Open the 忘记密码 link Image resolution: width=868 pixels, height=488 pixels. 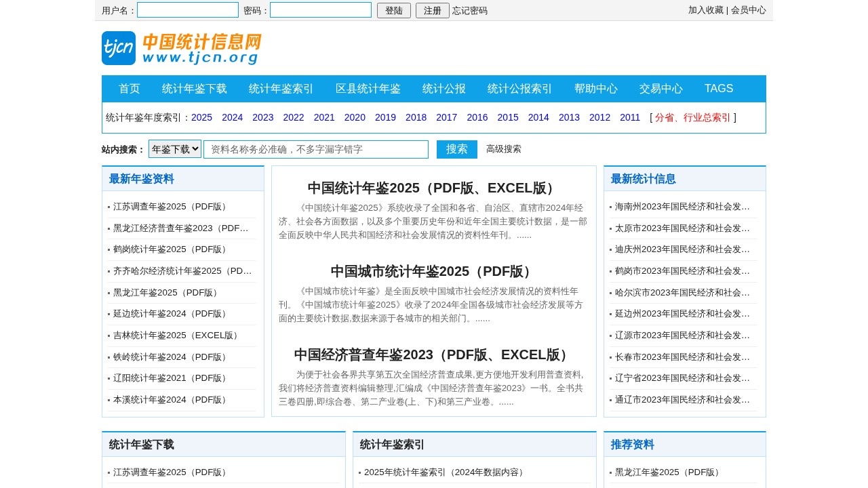[470, 11]
